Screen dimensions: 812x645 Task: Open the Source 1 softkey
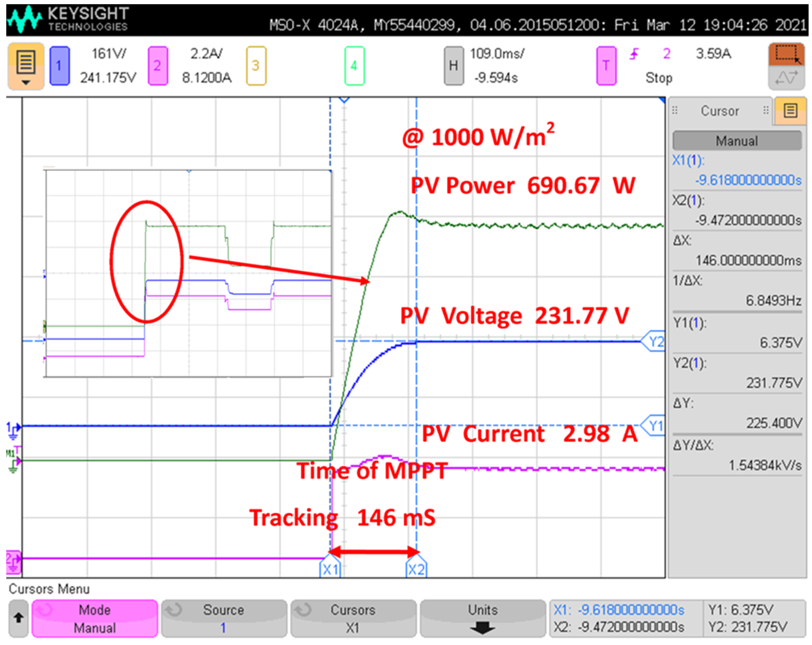224,619
